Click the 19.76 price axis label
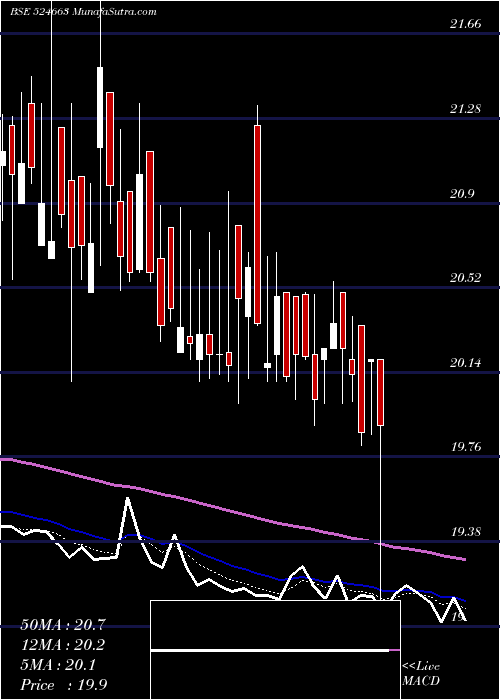Viewport: 500px width, 700px height. coord(466,446)
